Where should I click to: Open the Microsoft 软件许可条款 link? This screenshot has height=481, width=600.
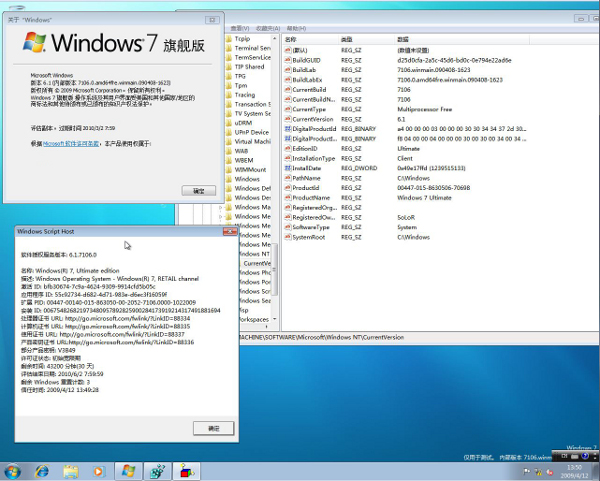(x=71, y=143)
